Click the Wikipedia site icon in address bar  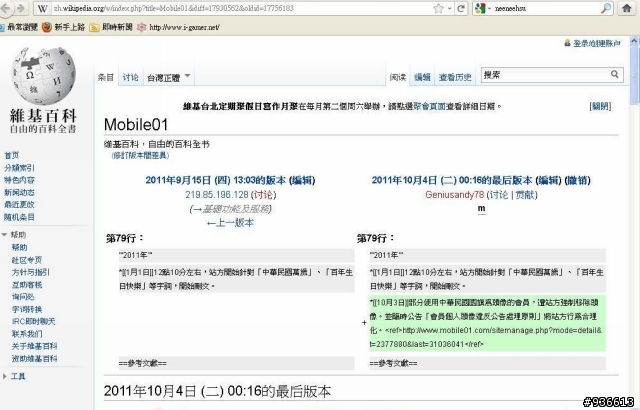pyautogui.click(x=42, y=8)
